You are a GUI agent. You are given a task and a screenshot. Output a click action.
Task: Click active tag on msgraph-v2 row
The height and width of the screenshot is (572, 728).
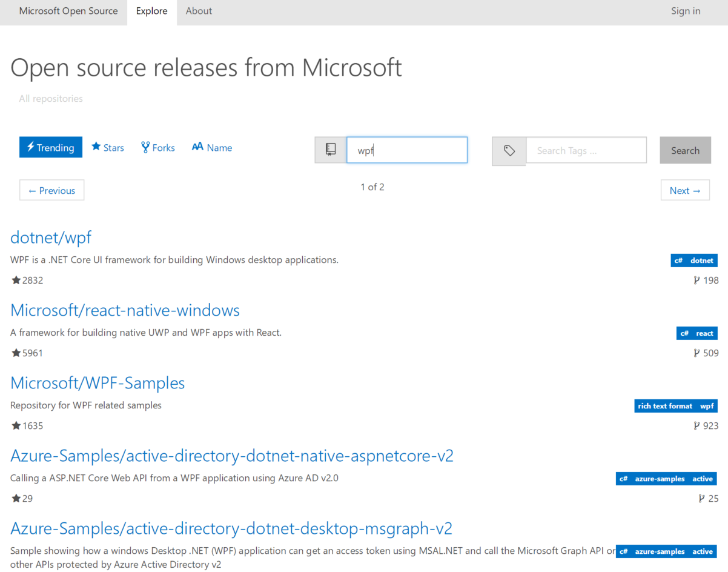pos(703,551)
